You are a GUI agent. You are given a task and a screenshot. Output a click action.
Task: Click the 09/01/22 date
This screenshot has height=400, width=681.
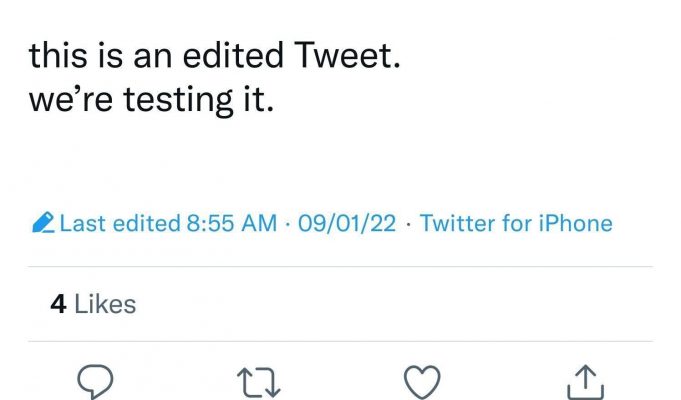[347, 224]
